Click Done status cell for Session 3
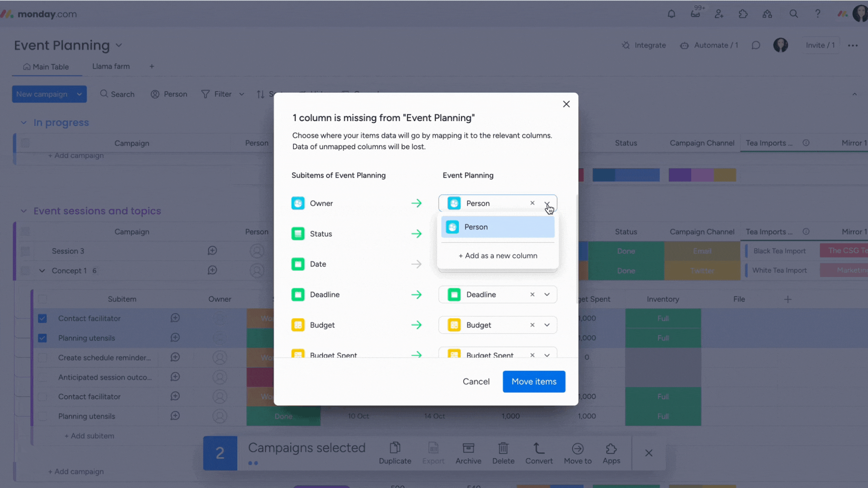The width and height of the screenshot is (868, 488). tap(626, 251)
